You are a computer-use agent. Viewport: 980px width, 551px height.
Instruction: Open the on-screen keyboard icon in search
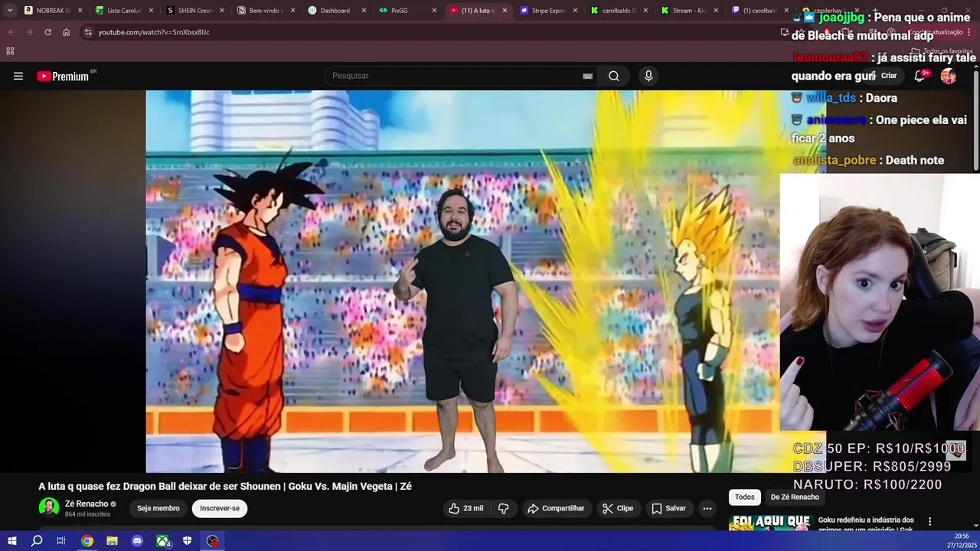587,77
